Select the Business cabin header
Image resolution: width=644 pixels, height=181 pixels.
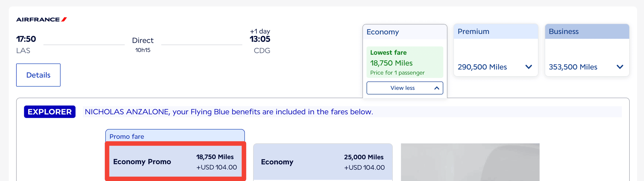point(563,31)
